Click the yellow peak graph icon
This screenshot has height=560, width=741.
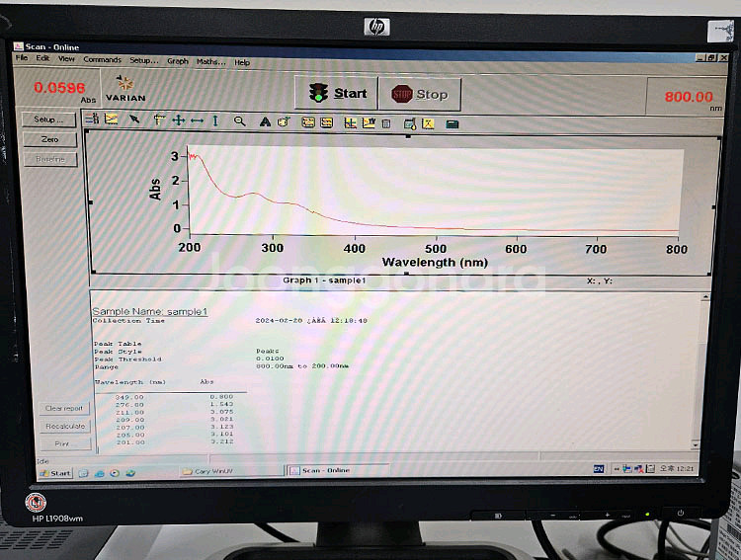428,124
